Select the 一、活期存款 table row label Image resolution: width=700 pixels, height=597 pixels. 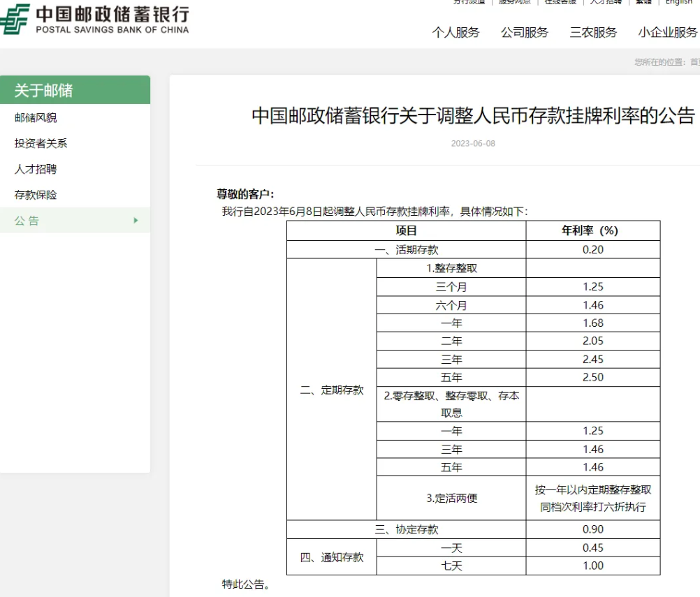[407, 250]
